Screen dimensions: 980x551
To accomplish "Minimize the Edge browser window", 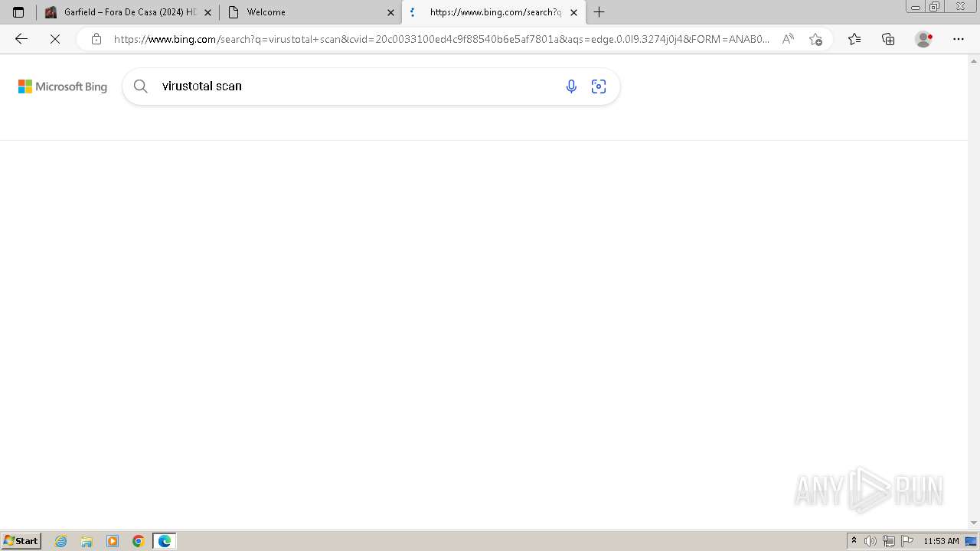I will tap(916, 7).
